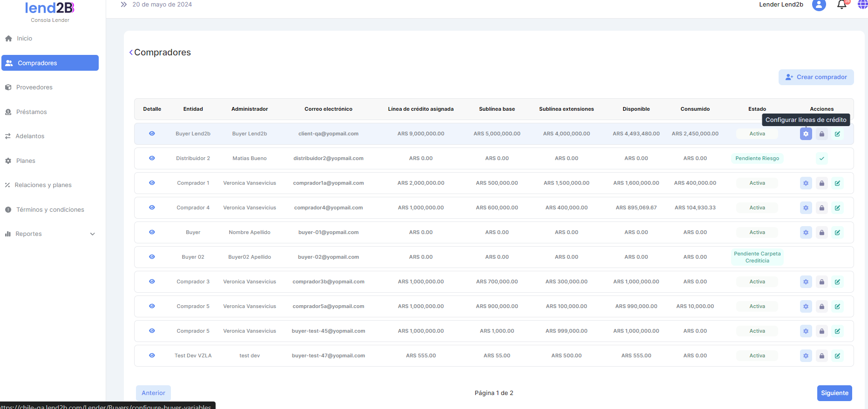Screen dimensions: 868x409
Task: Click the Anterior pagination button
Action: pyautogui.click(x=153, y=393)
